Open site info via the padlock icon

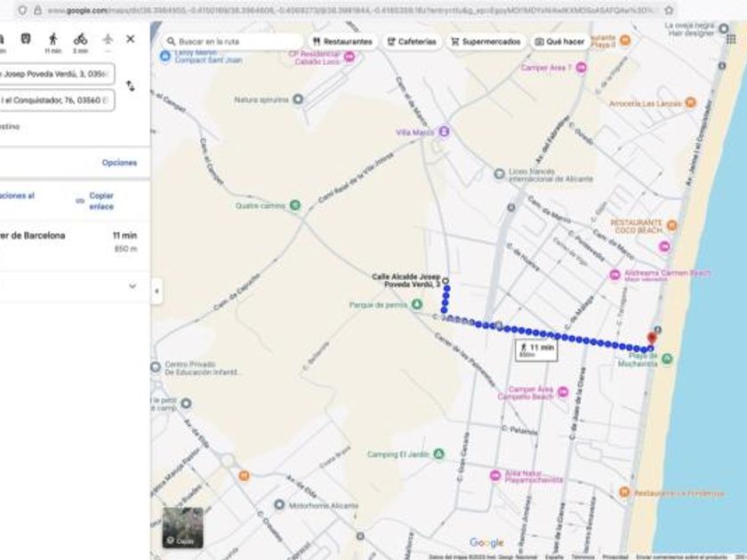[x=37, y=10]
